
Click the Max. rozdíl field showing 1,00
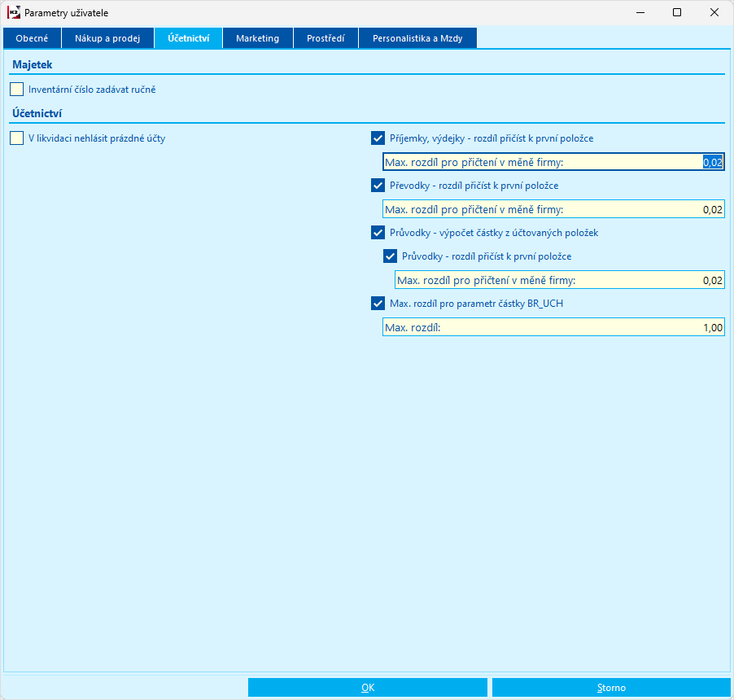(x=553, y=327)
